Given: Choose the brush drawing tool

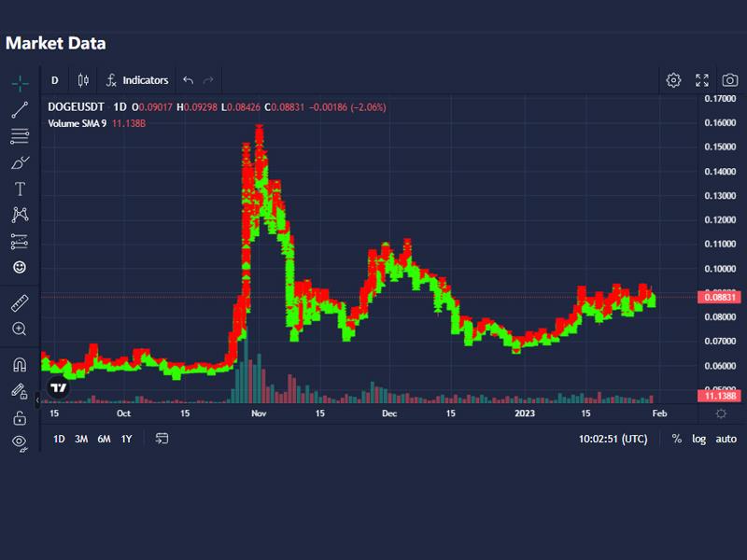Looking at the screenshot, I should pyautogui.click(x=20, y=162).
